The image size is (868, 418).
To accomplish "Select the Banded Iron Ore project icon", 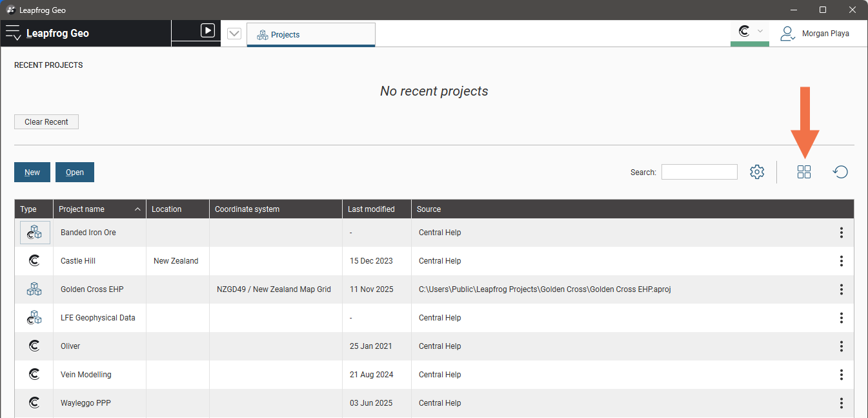I will point(35,233).
